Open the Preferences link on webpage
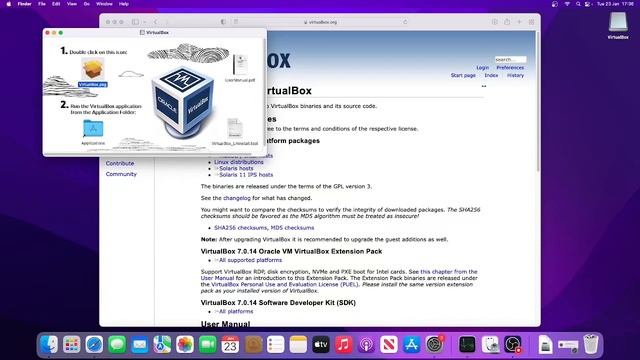This screenshot has height=360, width=640. pos(510,68)
